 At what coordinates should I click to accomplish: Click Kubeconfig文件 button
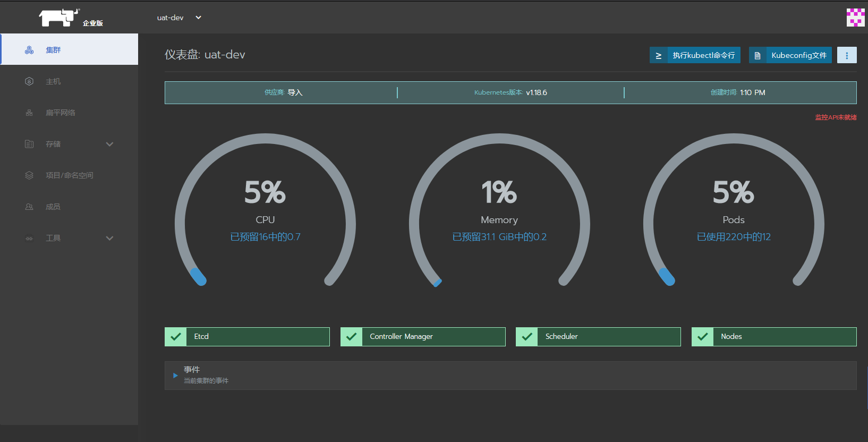point(790,55)
